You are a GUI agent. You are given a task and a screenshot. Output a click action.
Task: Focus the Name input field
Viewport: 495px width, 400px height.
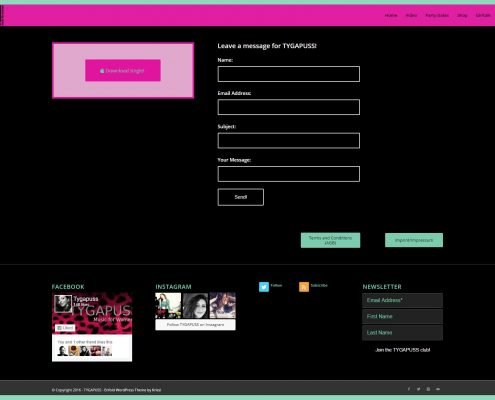click(289, 74)
